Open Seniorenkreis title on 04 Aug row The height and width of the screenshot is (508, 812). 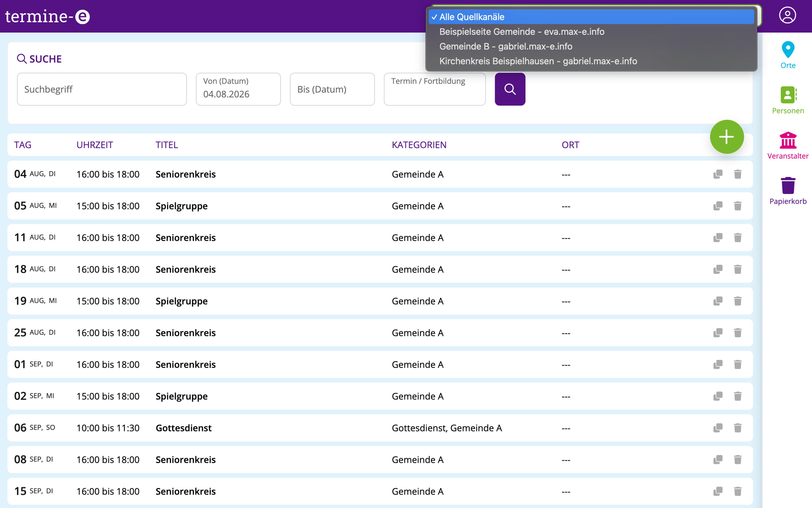coord(185,174)
